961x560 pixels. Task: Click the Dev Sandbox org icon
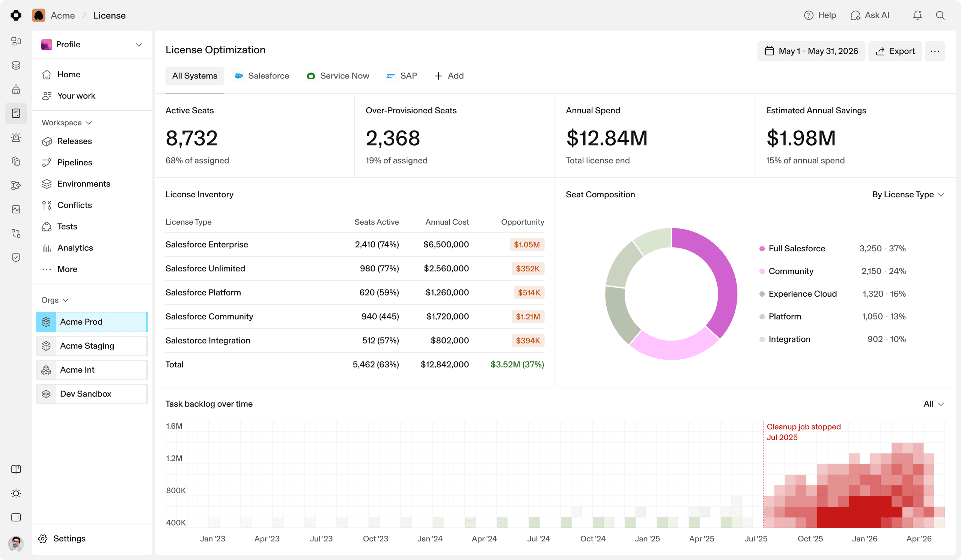(46, 394)
